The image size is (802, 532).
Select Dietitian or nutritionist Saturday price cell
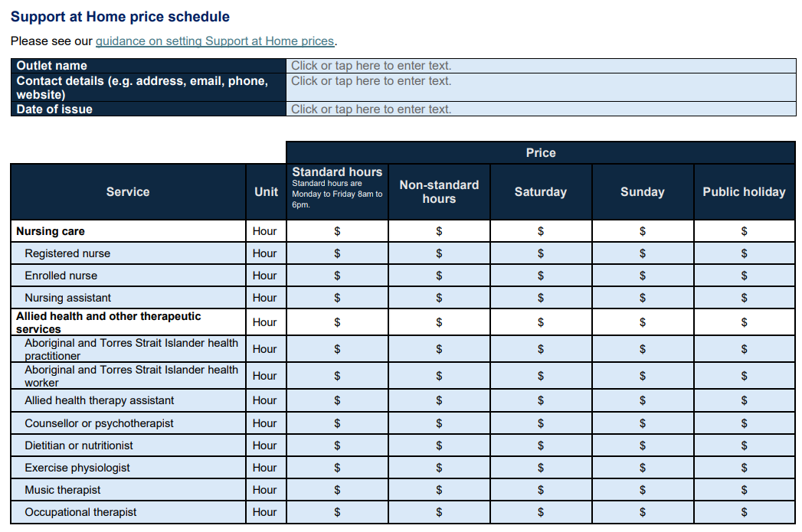tap(541, 446)
